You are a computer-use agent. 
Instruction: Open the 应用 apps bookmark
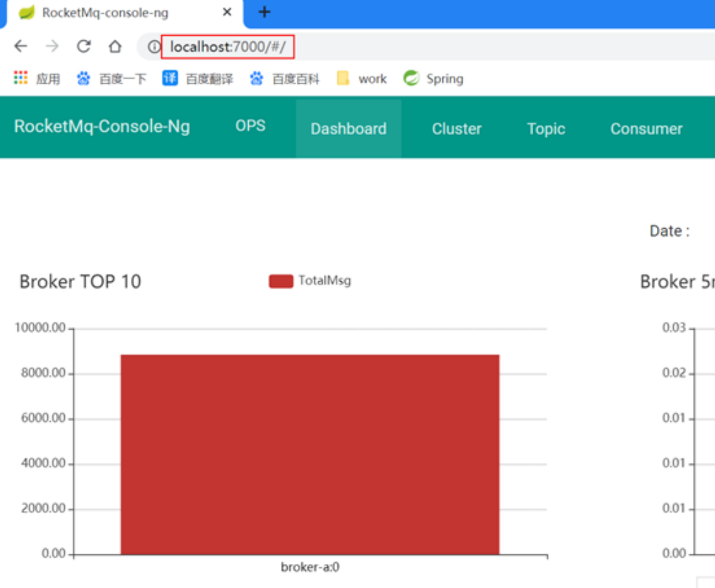pos(37,79)
